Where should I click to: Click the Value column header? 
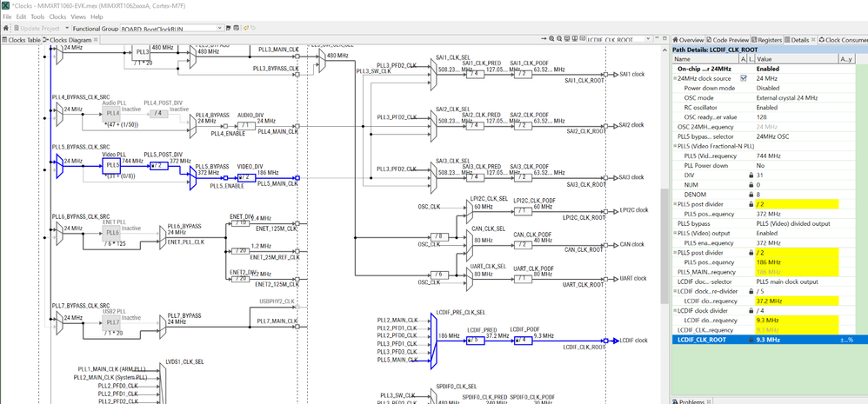797,59
